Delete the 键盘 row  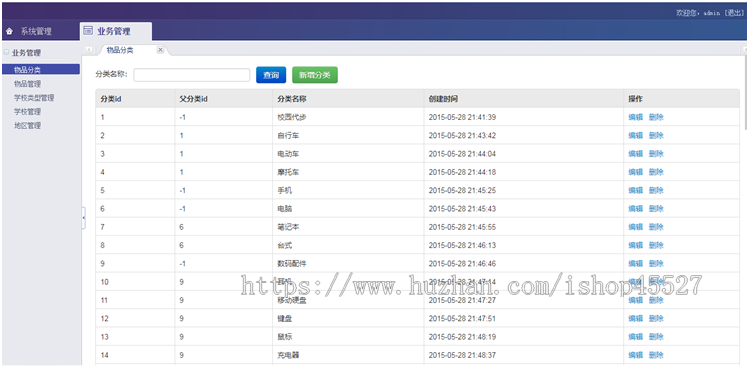(x=656, y=318)
